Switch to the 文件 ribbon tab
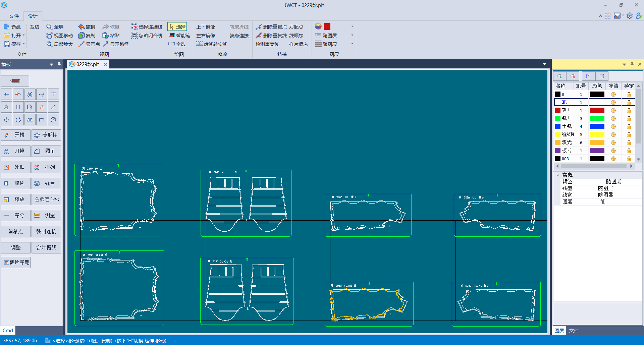 tap(14, 16)
